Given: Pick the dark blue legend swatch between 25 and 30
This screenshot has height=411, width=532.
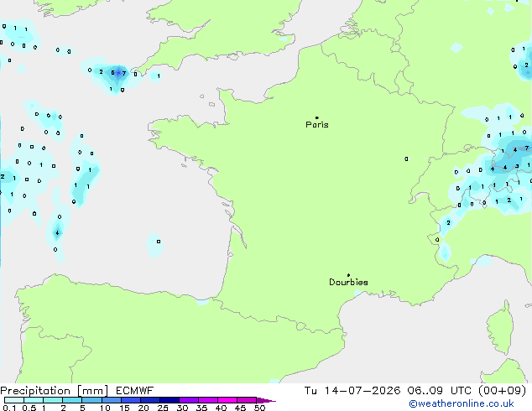Looking at the screenshot, I should 170,400.
